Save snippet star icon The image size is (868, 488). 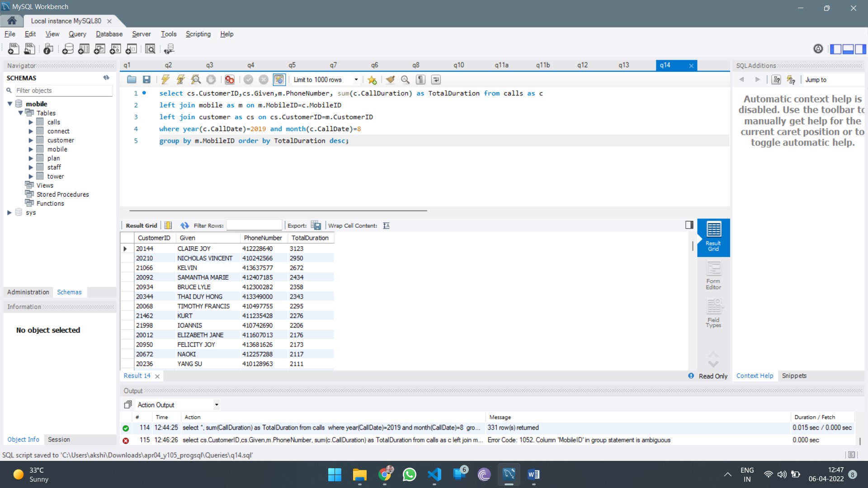tap(372, 80)
